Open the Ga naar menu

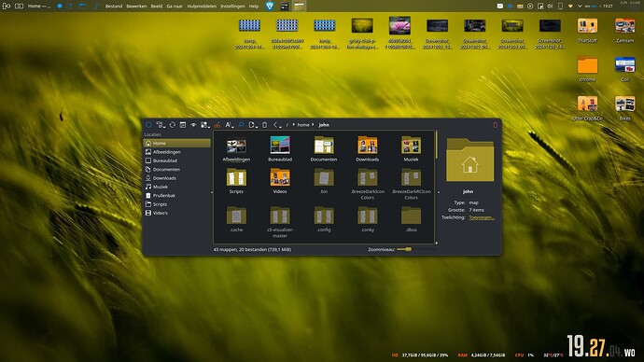pyautogui.click(x=175, y=7)
